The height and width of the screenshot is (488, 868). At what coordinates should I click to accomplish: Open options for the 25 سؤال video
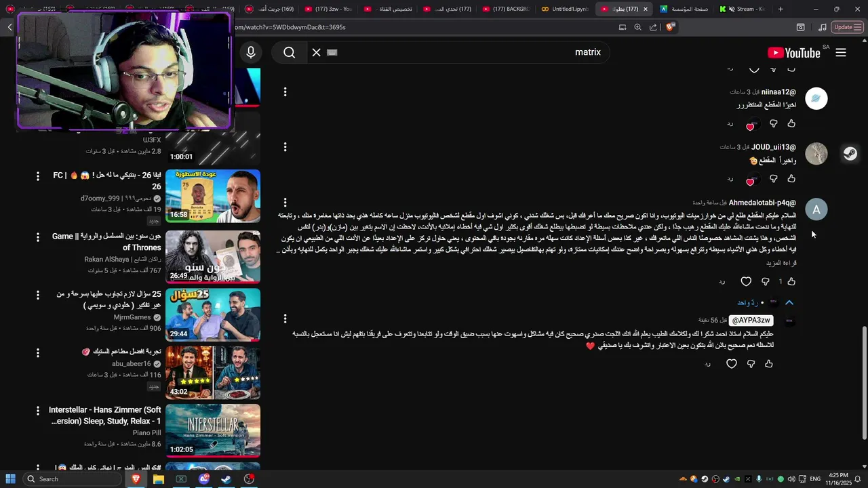(38, 295)
